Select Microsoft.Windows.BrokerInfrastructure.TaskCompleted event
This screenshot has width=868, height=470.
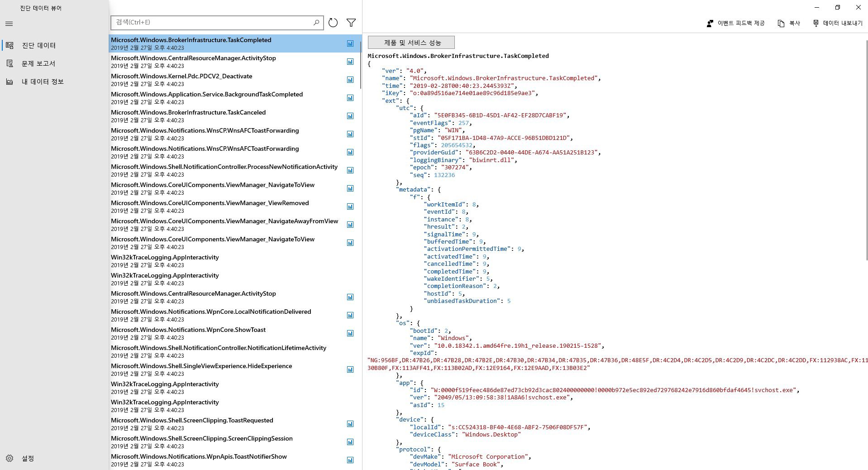point(234,43)
